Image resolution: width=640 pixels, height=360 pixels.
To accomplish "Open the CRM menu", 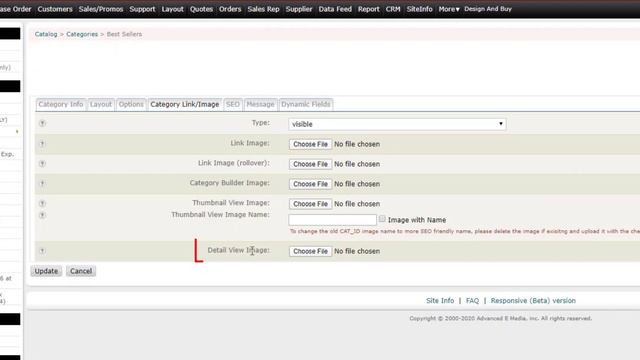I will [x=393, y=9].
